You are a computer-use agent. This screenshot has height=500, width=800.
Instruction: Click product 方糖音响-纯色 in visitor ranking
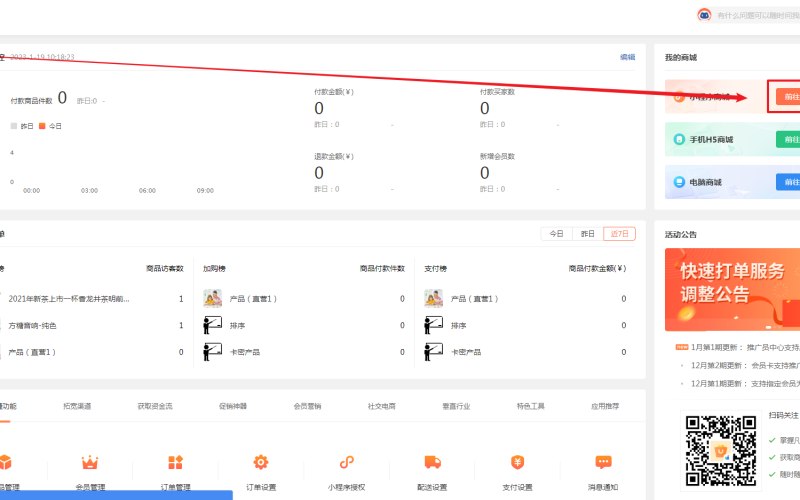32,326
